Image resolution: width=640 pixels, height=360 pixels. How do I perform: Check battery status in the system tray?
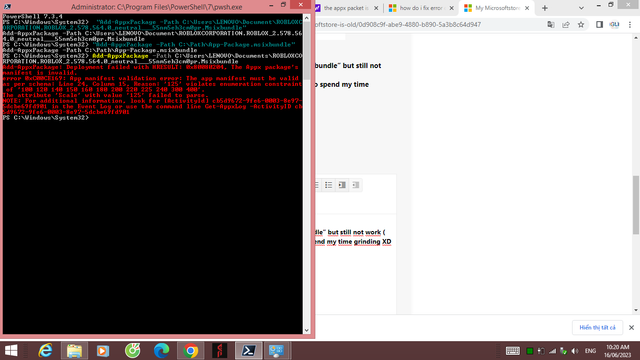541,351
